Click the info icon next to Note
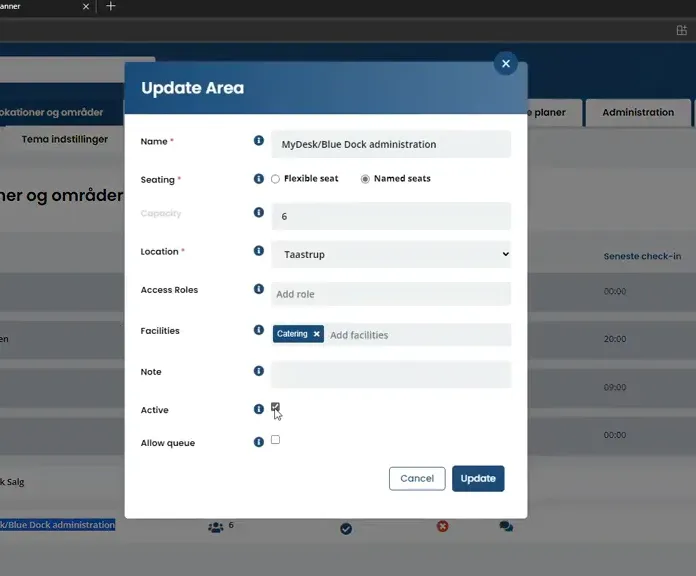 click(x=259, y=371)
